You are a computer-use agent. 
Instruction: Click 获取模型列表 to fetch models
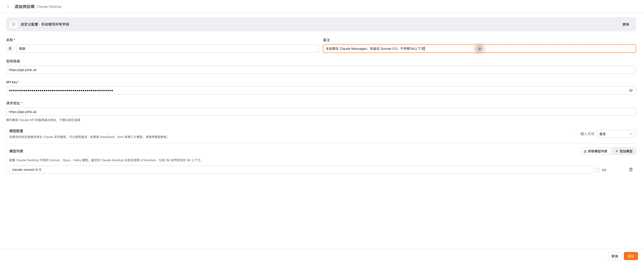pos(595,151)
